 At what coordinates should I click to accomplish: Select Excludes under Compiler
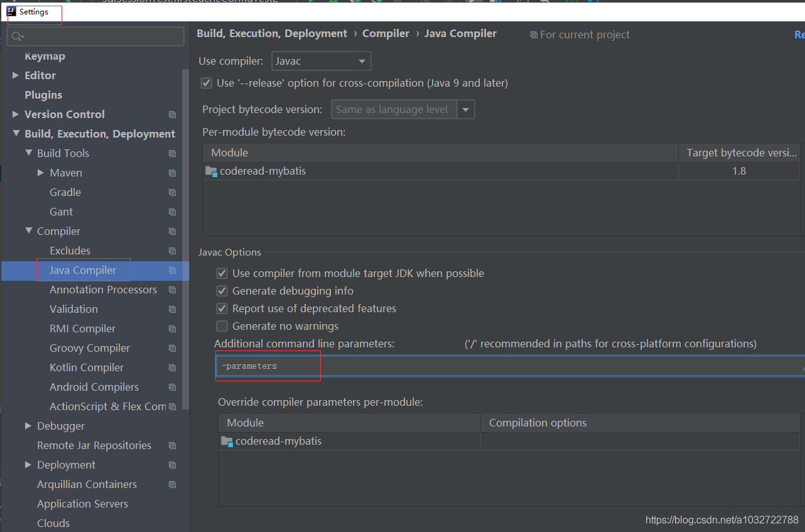[x=70, y=251]
